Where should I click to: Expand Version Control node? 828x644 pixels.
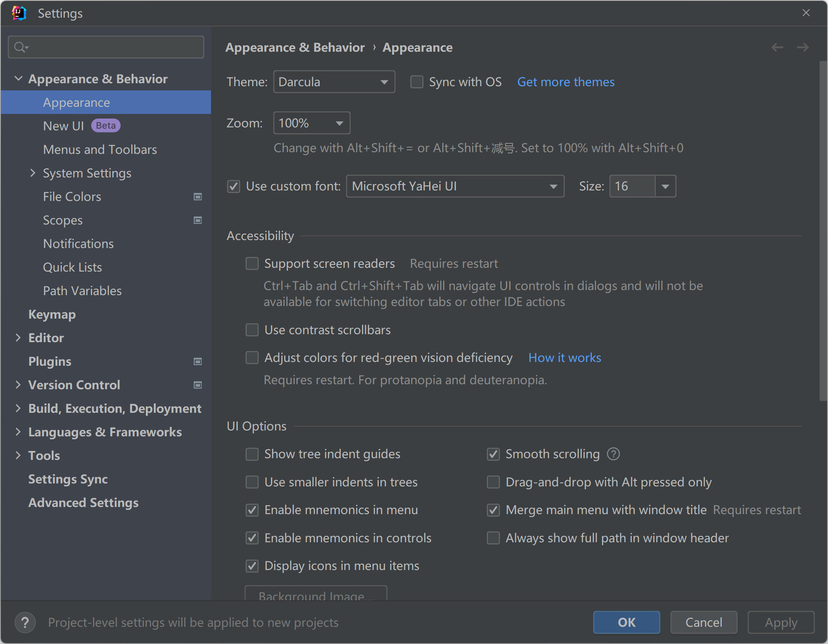(x=18, y=385)
